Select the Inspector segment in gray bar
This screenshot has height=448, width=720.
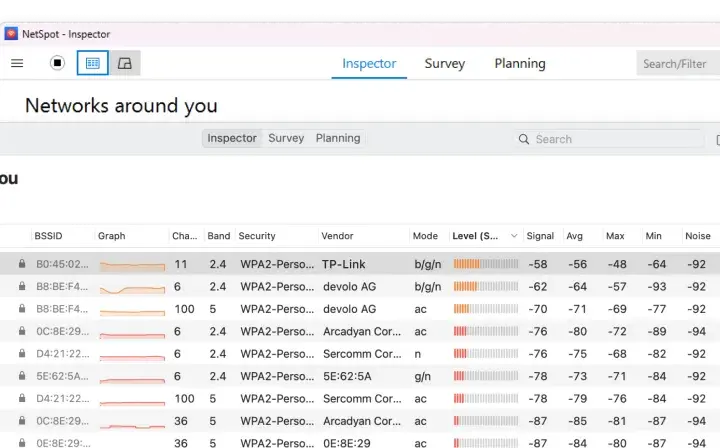click(x=232, y=138)
